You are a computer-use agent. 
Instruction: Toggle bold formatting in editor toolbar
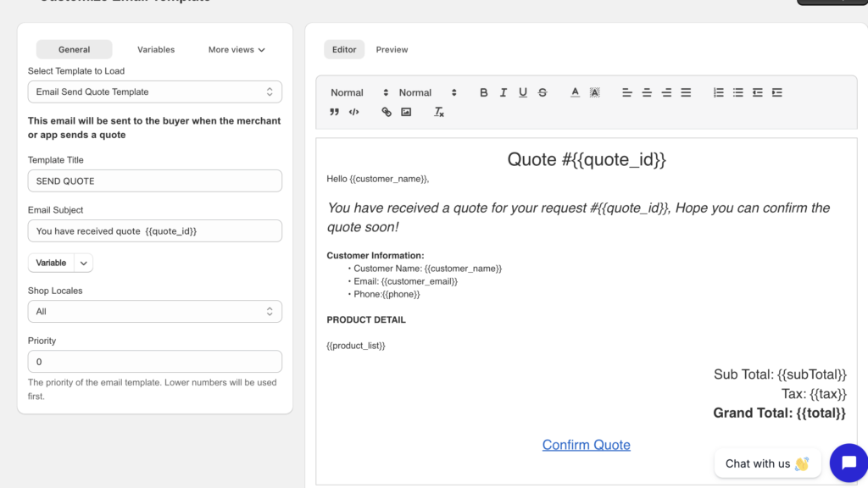(483, 92)
